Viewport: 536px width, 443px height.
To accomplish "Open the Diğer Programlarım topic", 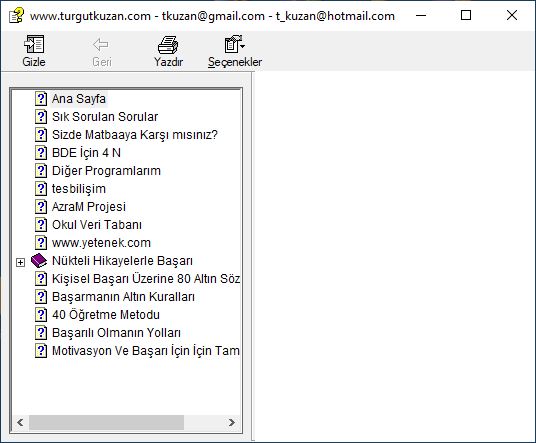I will tap(106, 171).
